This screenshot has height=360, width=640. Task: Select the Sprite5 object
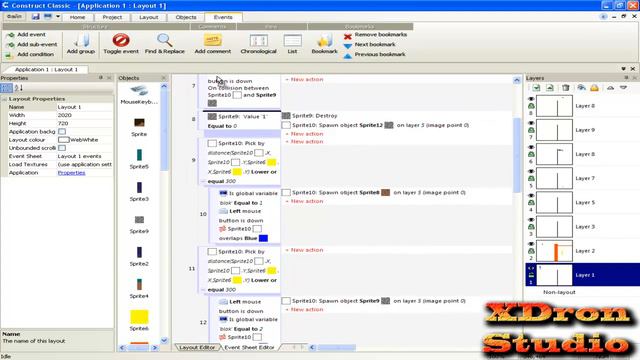(139, 159)
